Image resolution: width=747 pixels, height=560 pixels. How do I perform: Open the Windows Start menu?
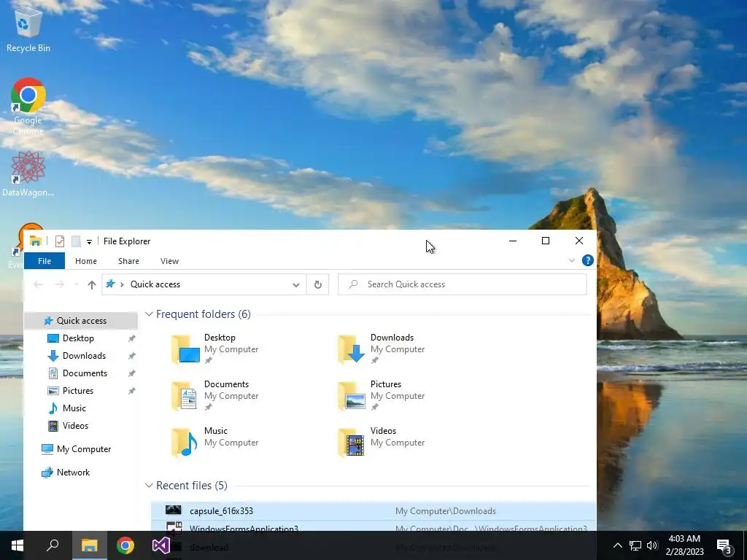click(x=18, y=545)
